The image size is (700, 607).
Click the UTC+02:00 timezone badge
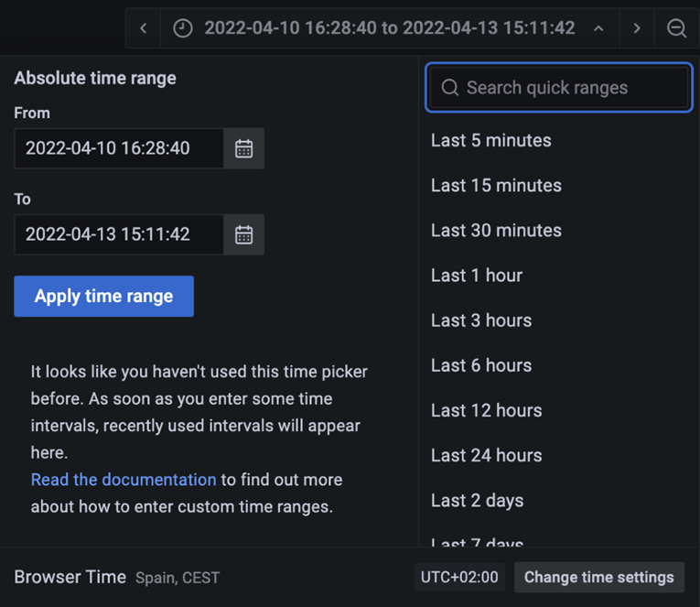[459, 577]
